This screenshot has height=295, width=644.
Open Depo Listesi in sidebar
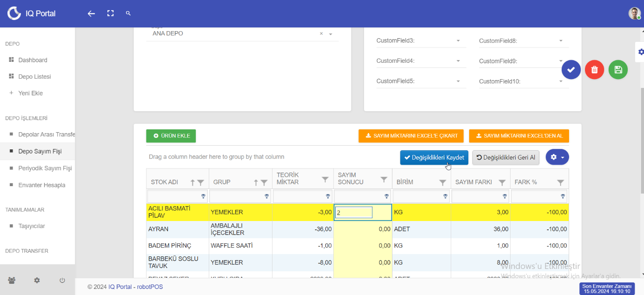click(34, 77)
